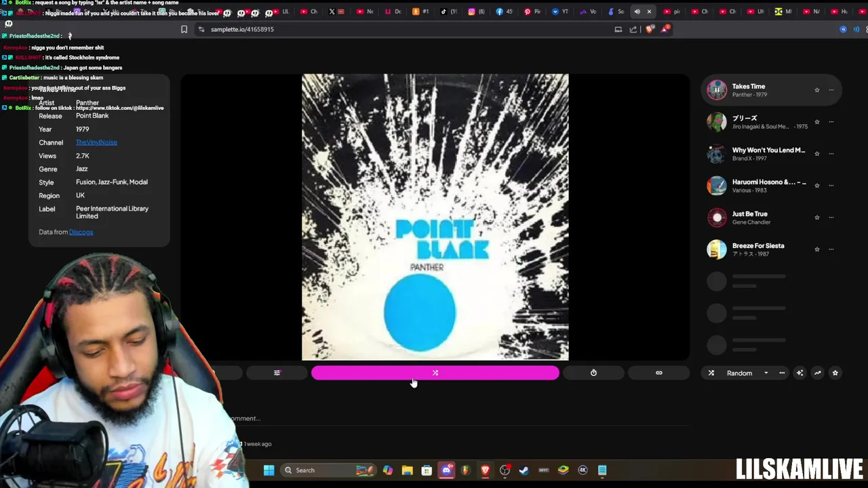This screenshot has width=868, height=488.
Task: Open Notepad from the taskbar
Action: tap(602, 470)
